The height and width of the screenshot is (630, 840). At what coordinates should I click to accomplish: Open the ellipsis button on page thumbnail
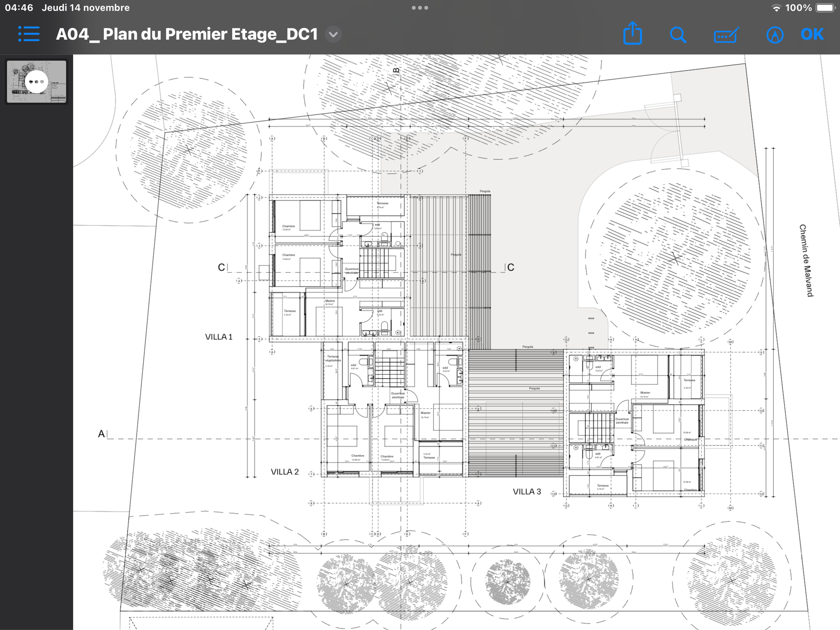tap(36, 82)
